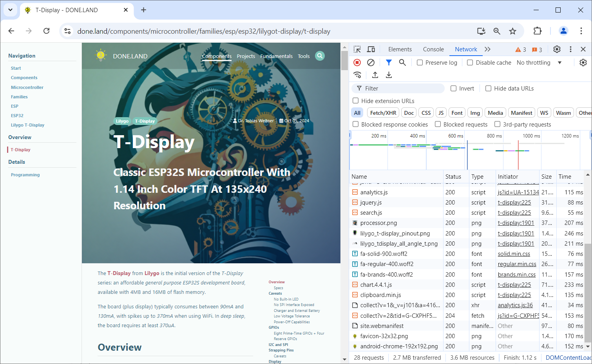Open network conditions wifi icon
This screenshot has width=592, height=364.
click(357, 75)
